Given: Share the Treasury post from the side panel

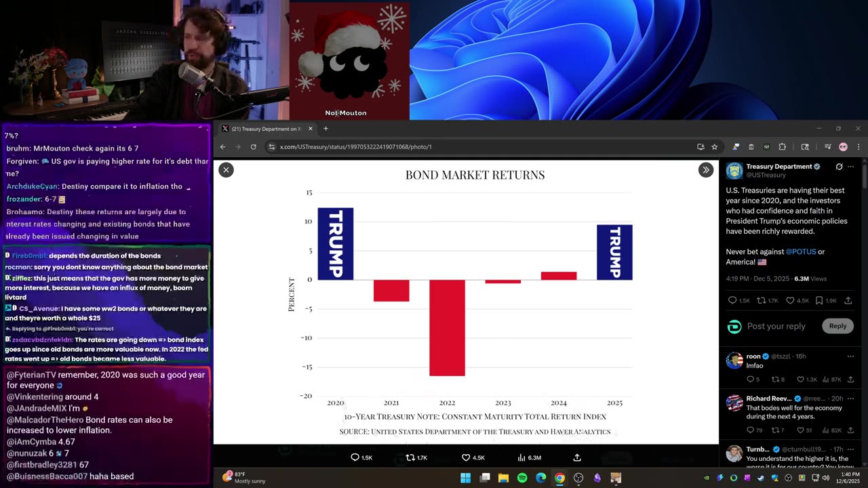Looking at the screenshot, I should coord(848,300).
